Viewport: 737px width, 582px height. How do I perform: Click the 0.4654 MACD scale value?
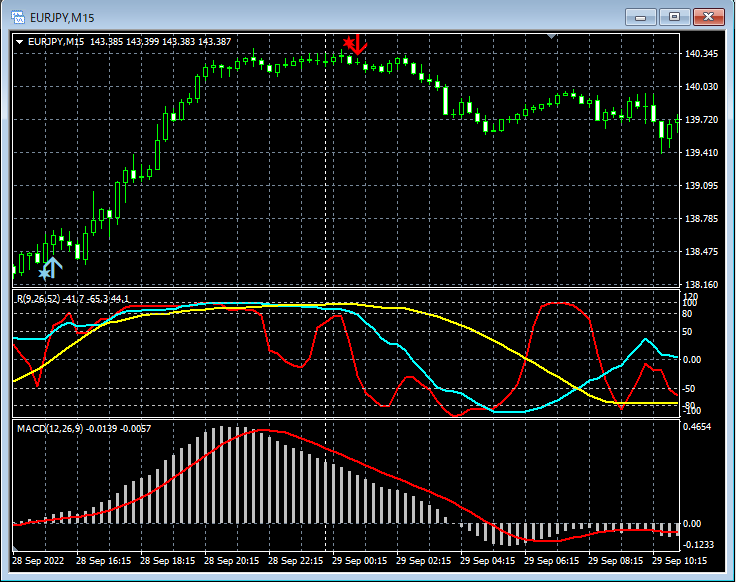697,426
